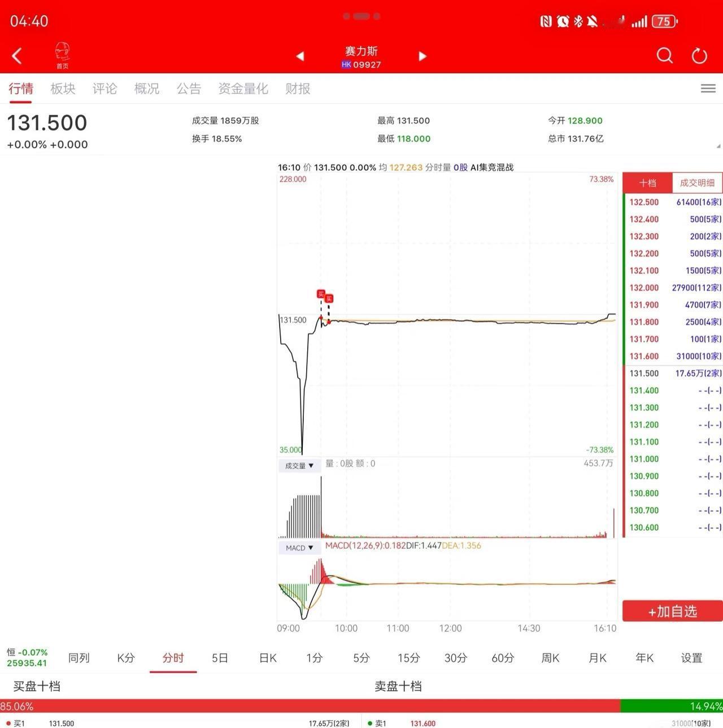Open the 财报 tab
Screen dimensions: 723x728
[298, 88]
